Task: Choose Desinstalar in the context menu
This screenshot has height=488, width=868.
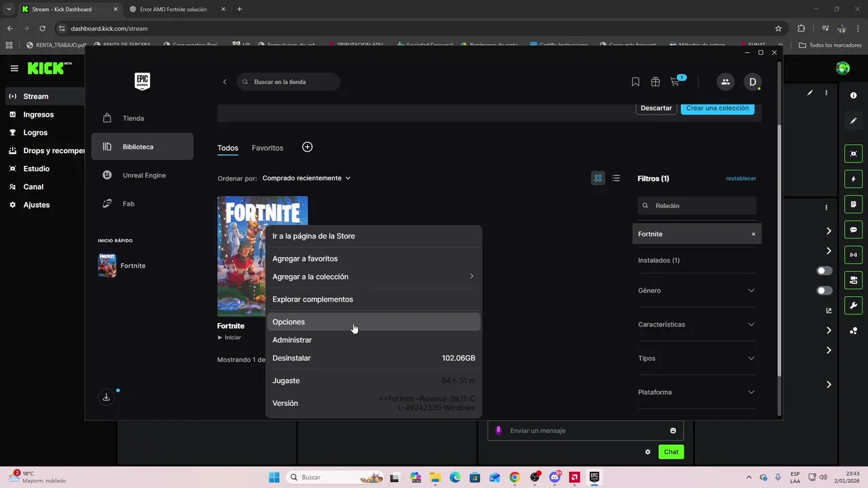Action: [374, 358]
